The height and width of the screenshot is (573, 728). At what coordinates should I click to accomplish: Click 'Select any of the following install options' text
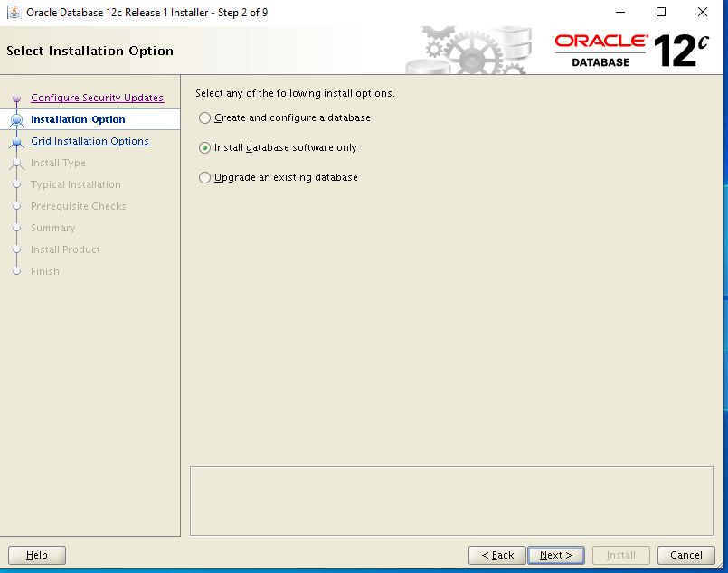pyautogui.click(x=295, y=93)
